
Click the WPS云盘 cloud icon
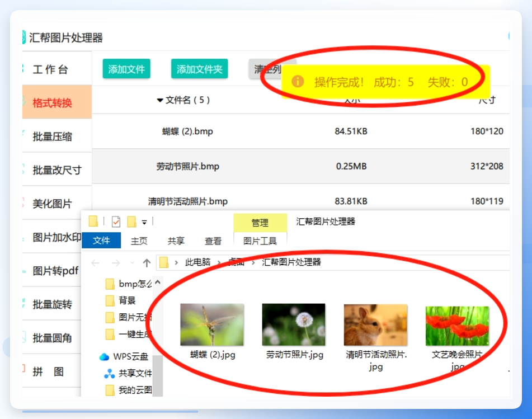[x=104, y=357]
